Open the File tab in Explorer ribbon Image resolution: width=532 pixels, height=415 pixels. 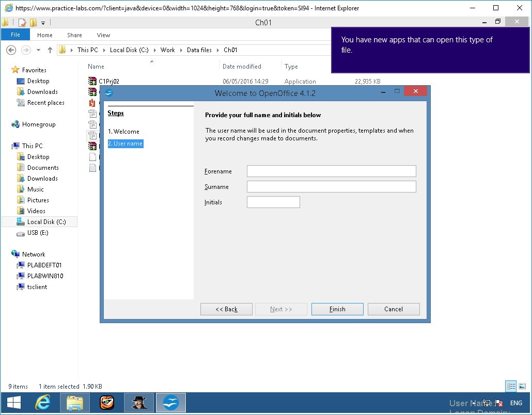[x=15, y=35]
